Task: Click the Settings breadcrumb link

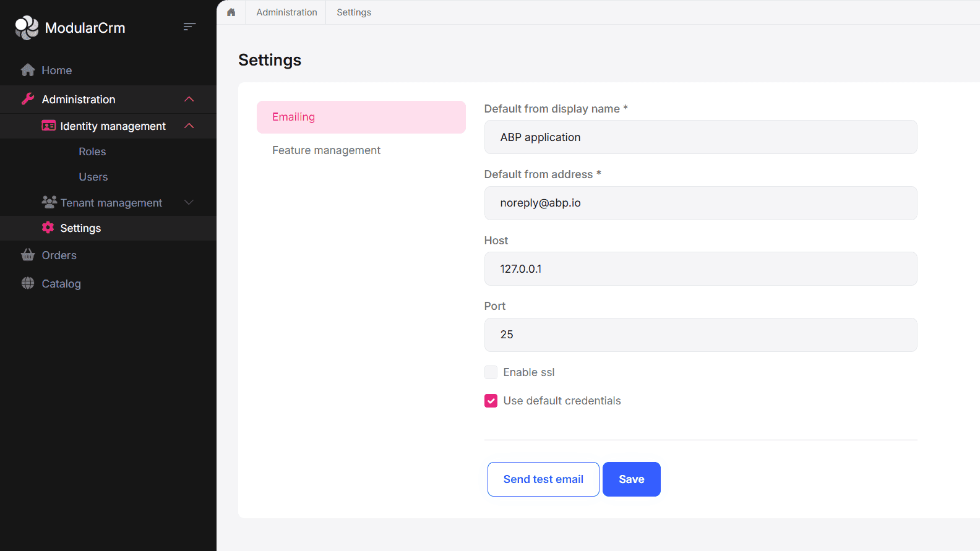Action: point(354,12)
